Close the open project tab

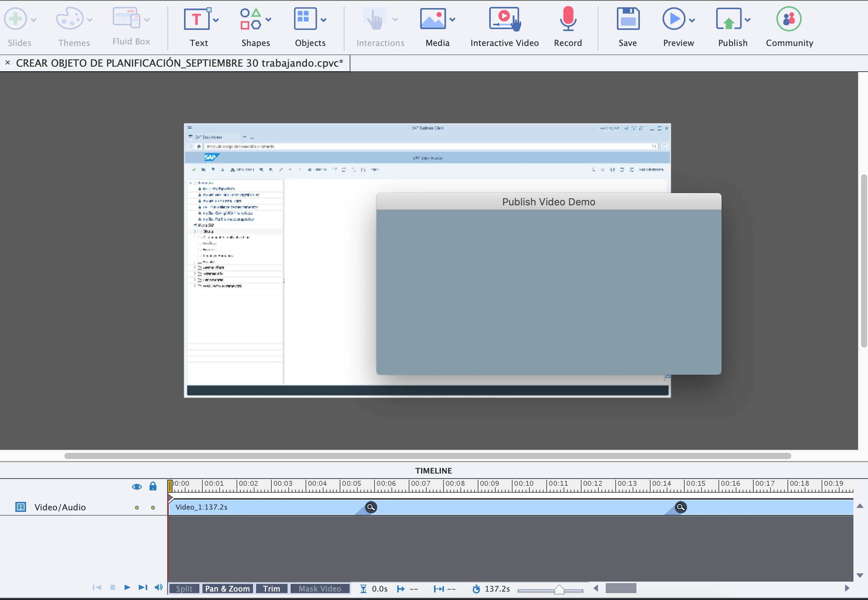click(x=8, y=62)
